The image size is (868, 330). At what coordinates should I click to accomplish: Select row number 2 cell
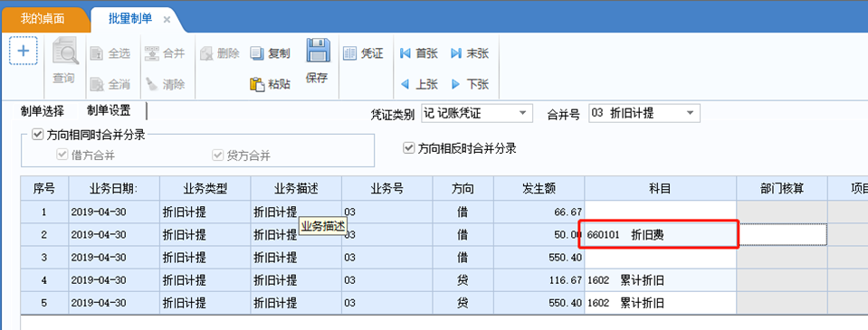pyautogui.click(x=44, y=235)
